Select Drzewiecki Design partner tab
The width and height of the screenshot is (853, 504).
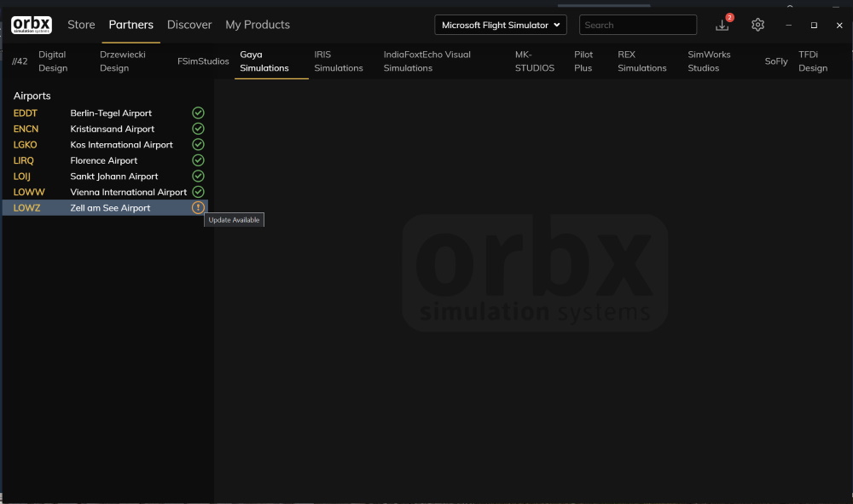[122, 61]
